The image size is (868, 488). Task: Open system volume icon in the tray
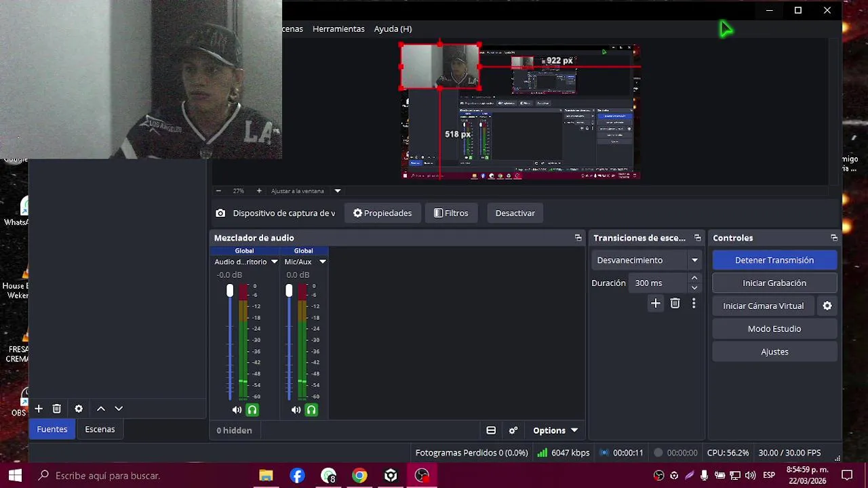pyautogui.click(x=750, y=476)
